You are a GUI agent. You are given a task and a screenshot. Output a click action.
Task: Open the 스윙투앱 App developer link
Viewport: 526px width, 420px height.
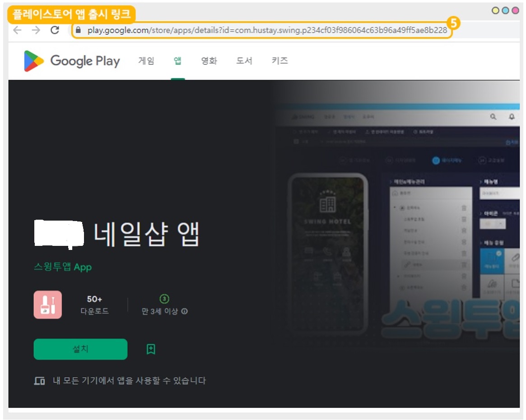pyautogui.click(x=63, y=267)
